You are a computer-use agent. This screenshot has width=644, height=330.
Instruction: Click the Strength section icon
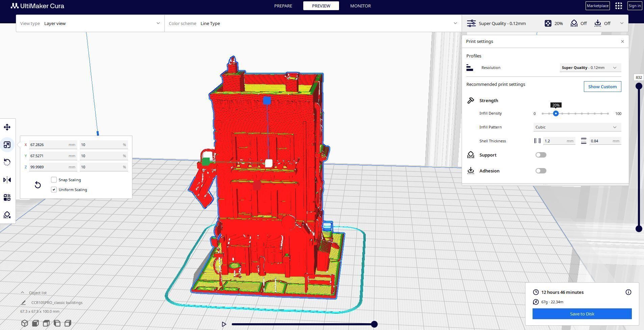(x=470, y=100)
